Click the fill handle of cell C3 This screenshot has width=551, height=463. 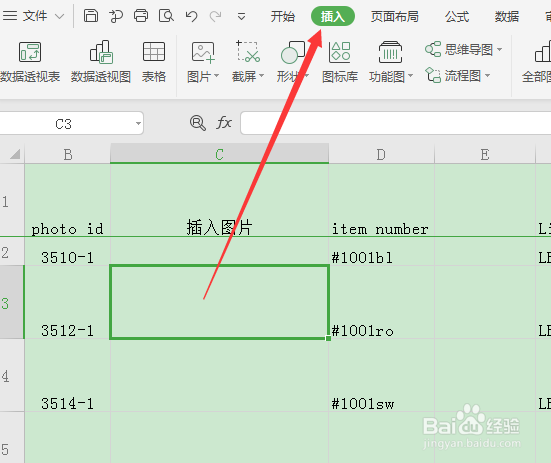[328, 338]
